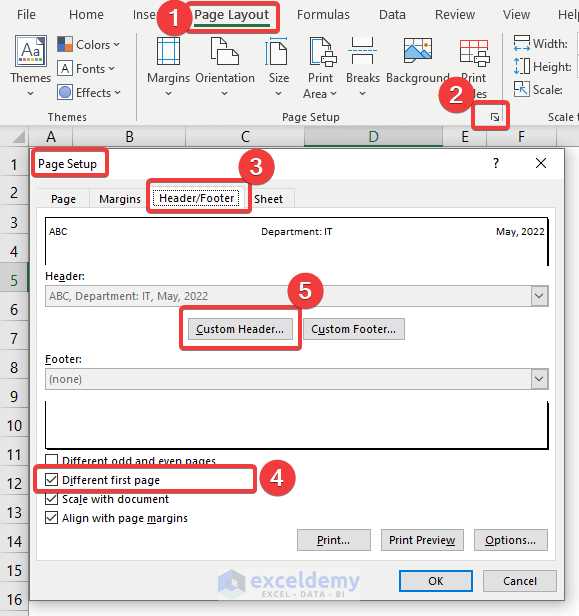579x616 pixels.
Task: Click the header preview area
Action: click(x=297, y=241)
